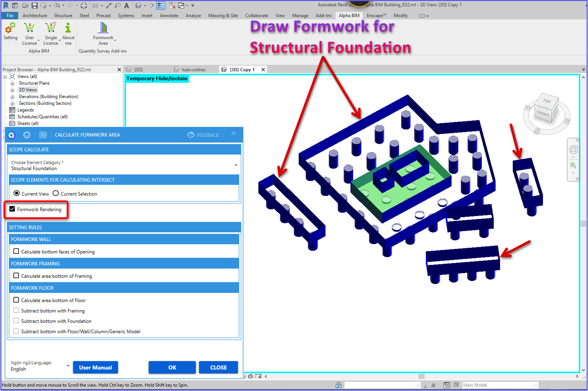The image size is (588, 391).
Task: Click the worksets icon in the status bar
Action: (338, 385)
